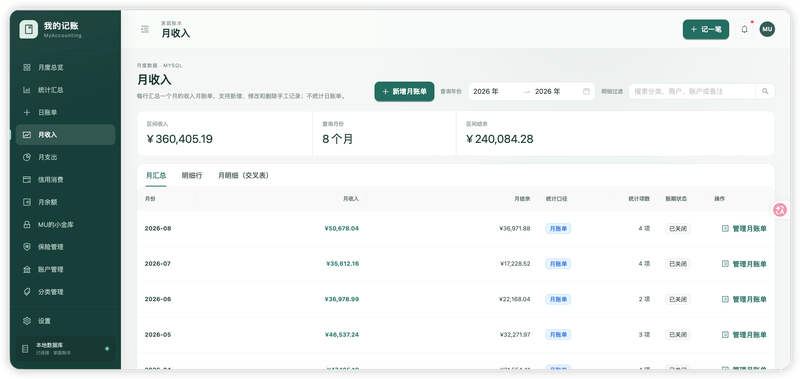Click the 账期状态 column header

(x=676, y=199)
